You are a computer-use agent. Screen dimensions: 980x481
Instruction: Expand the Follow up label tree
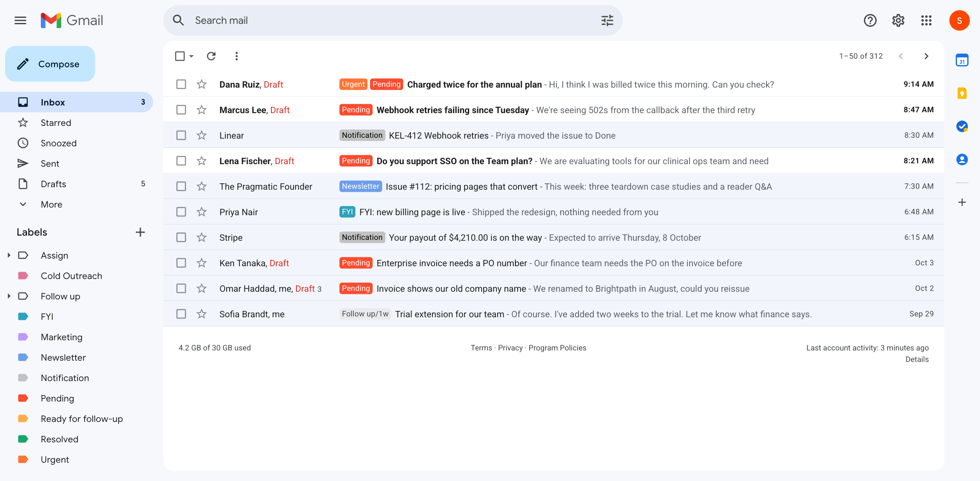coord(9,296)
